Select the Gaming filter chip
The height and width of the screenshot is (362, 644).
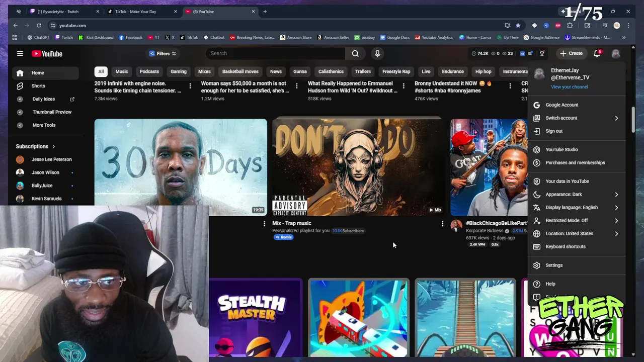(x=178, y=71)
